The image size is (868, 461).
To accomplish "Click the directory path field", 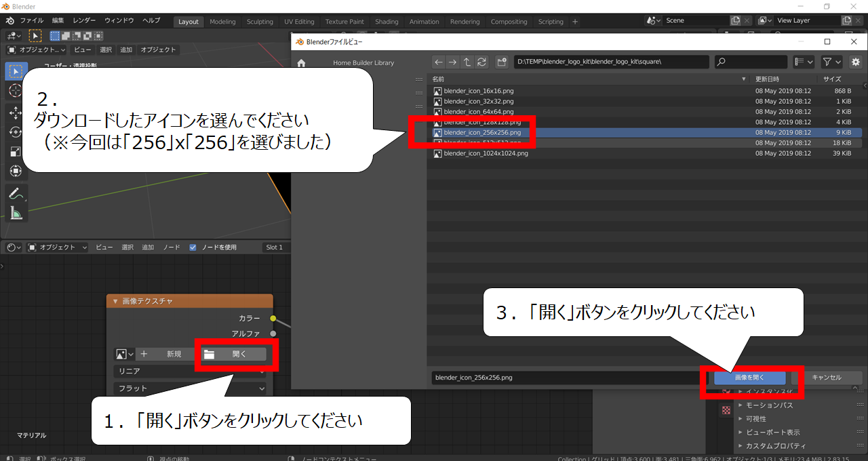I will coord(612,62).
